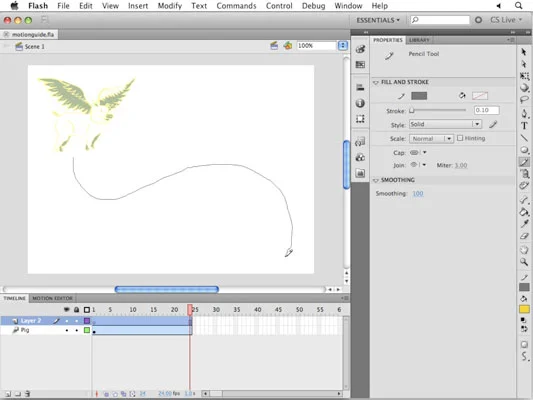Select the Pencil tool in toolbar
The height and width of the screenshot is (400, 533).
tap(524, 162)
